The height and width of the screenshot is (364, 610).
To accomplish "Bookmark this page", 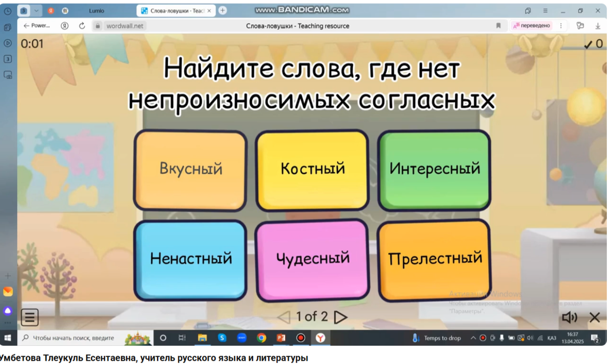I will click(x=498, y=26).
